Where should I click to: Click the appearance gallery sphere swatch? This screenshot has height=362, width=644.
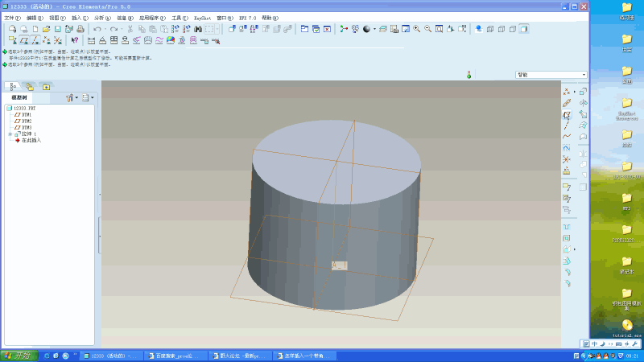pyautogui.click(x=366, y=29)
